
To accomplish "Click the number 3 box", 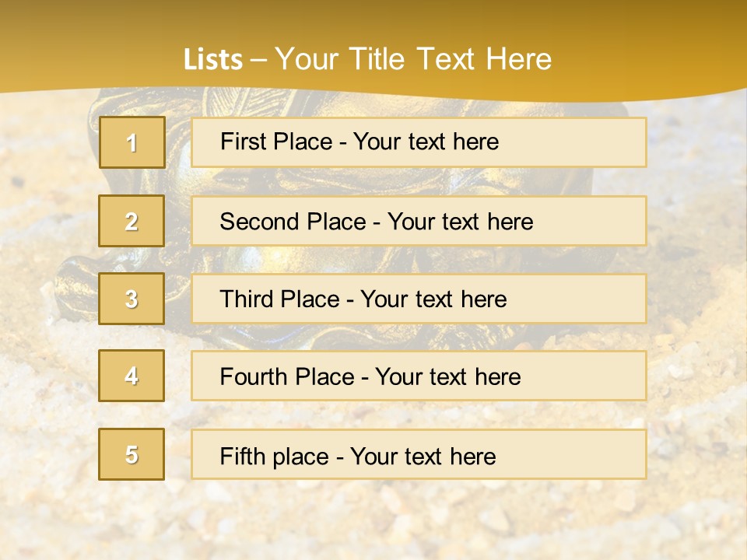I will click(132, 299).
